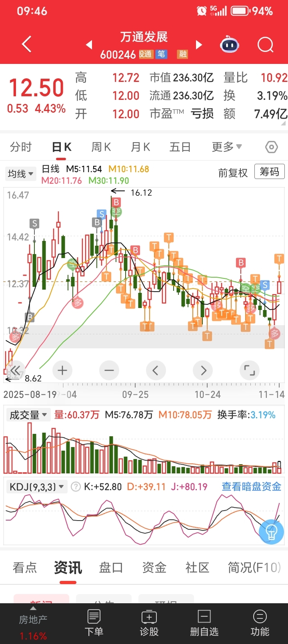Screen dimensions: 288x644
Task: Select the 月K tab
Action: point(140,147)
